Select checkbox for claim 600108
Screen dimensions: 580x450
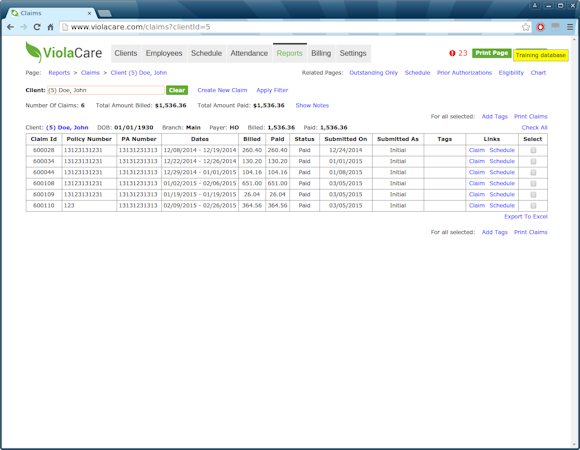point(533,183)
